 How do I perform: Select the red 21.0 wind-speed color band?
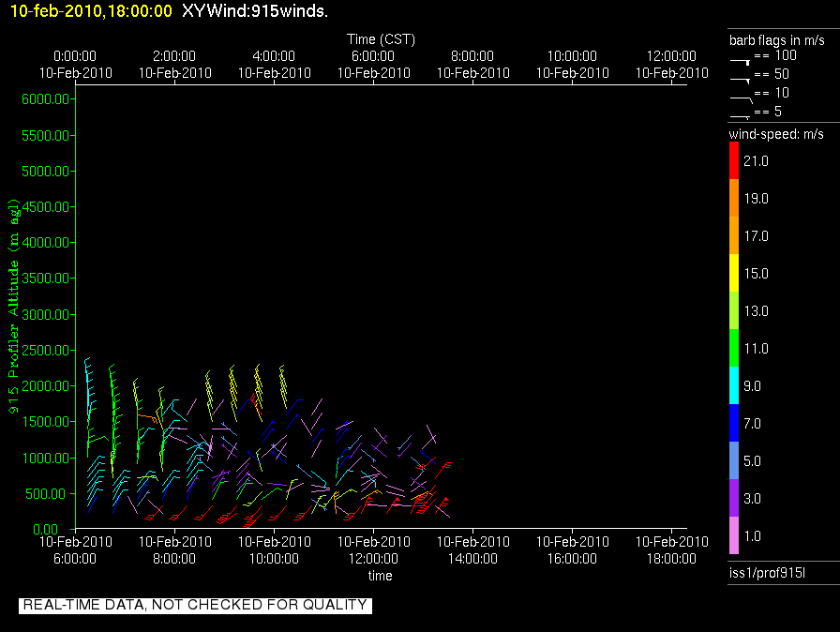pyautogui.click(x=734, y=161)
